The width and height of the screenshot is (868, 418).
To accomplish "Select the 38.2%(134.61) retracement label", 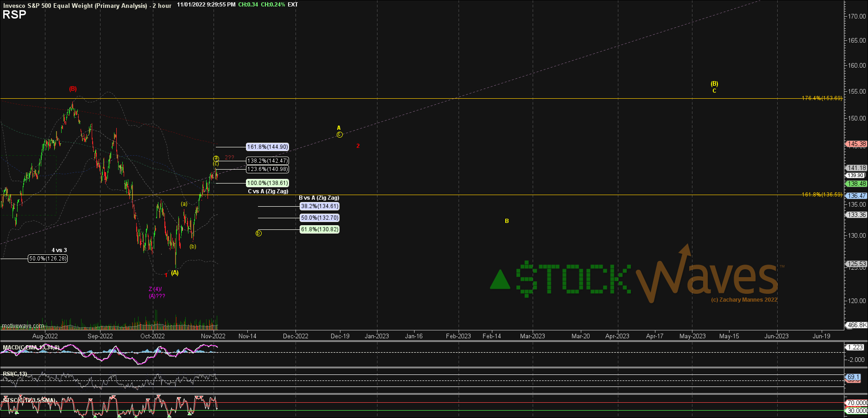I will coord(320,206).
